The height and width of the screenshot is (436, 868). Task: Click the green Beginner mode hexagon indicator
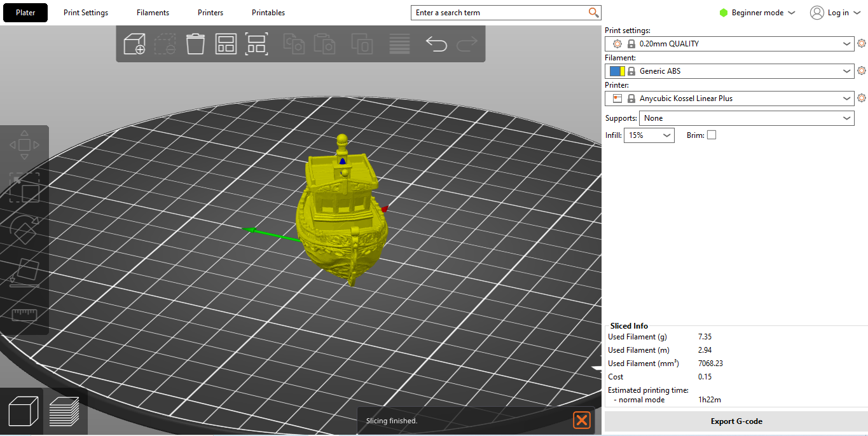tap(724, 13)
